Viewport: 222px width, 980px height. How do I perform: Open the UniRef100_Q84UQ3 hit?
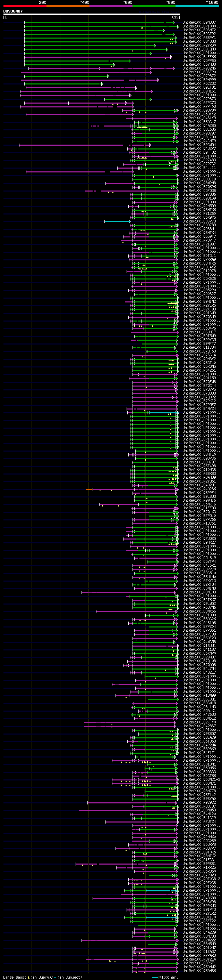pyautogui.click(x=199, y=41)
